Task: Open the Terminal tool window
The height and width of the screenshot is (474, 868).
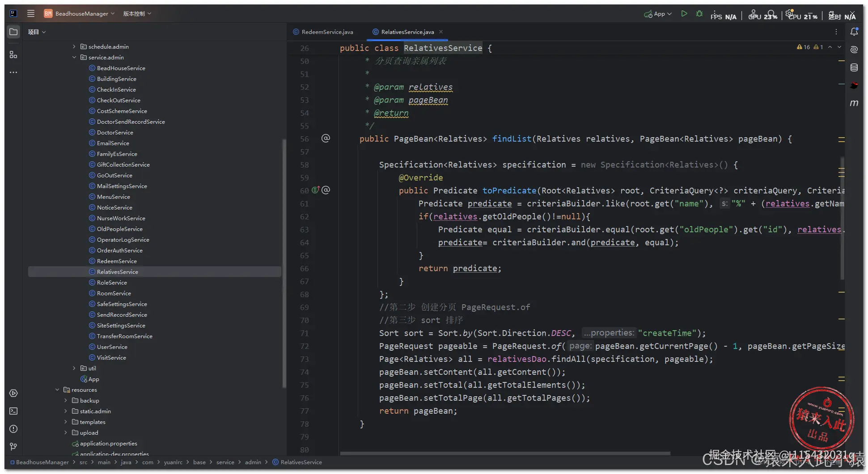Action: [x=13, y=411]
